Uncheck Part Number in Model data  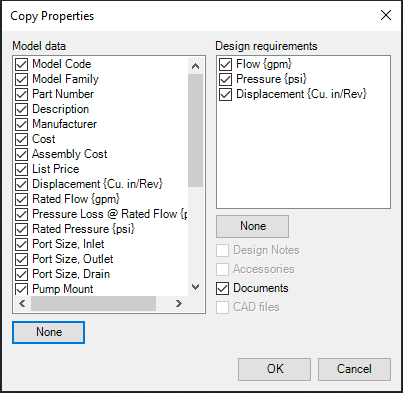(21, 94)
